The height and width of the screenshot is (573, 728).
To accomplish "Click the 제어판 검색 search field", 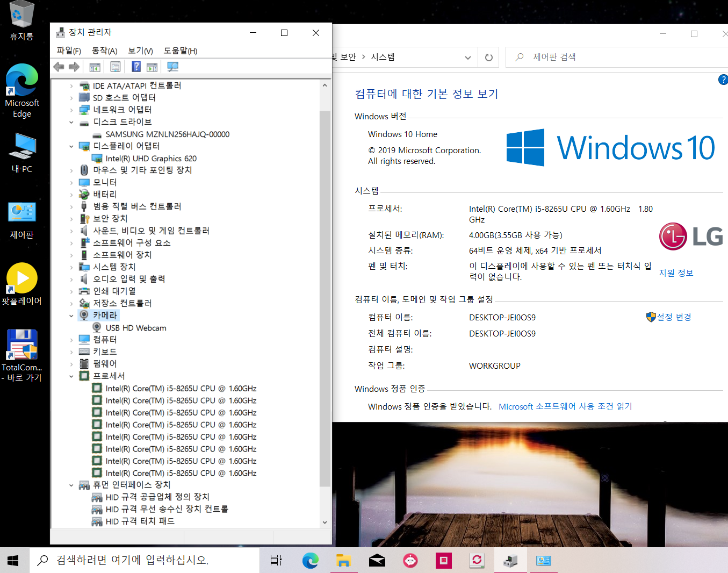I will coord(617,57).
